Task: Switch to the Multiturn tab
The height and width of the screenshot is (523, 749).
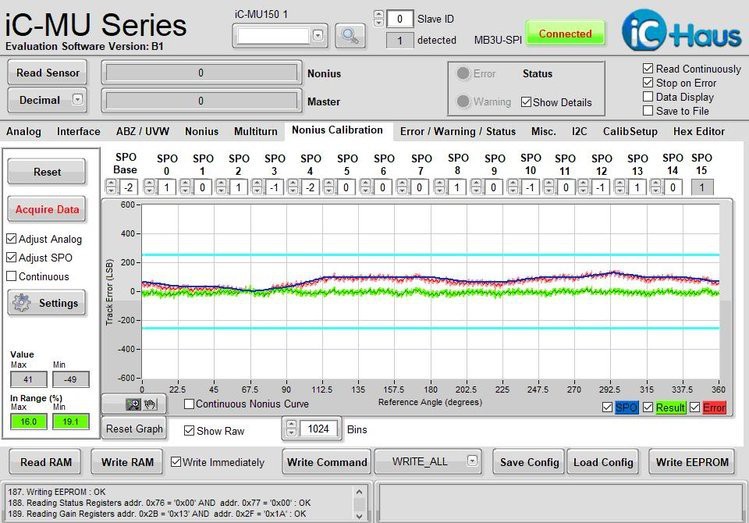Action: pyautogui.click(x=256, y=131)
